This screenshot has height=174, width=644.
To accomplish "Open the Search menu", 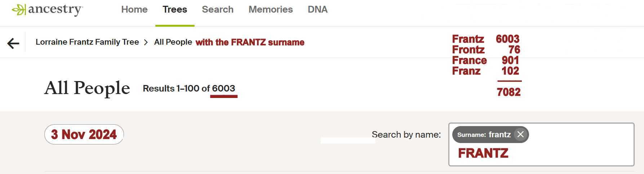I will coord(218,10).
